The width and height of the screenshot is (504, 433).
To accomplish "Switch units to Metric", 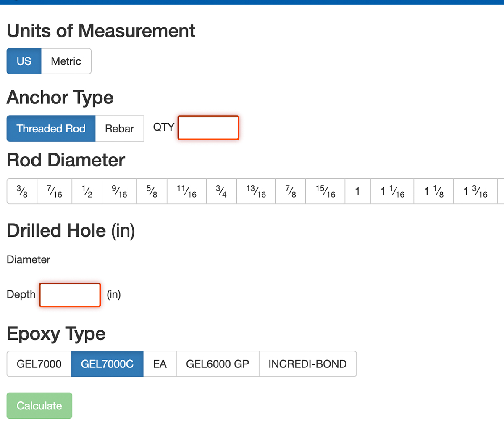I will [x=66, y=61].
